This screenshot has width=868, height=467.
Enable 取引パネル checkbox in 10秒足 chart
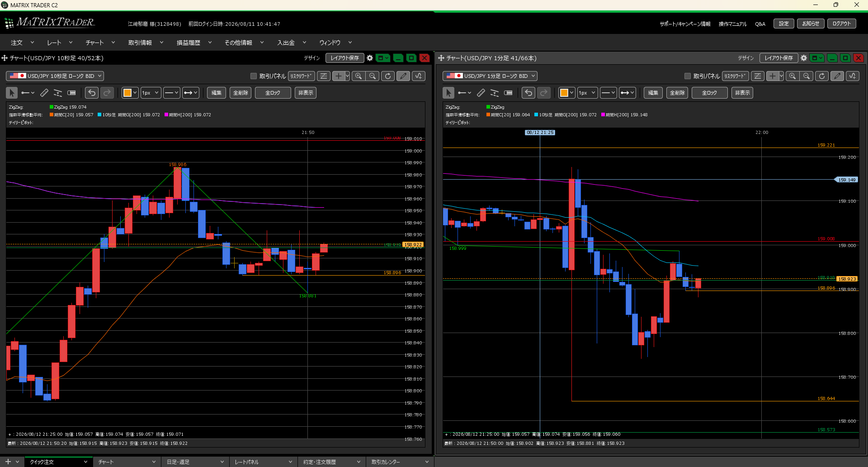tap(254, 76)
